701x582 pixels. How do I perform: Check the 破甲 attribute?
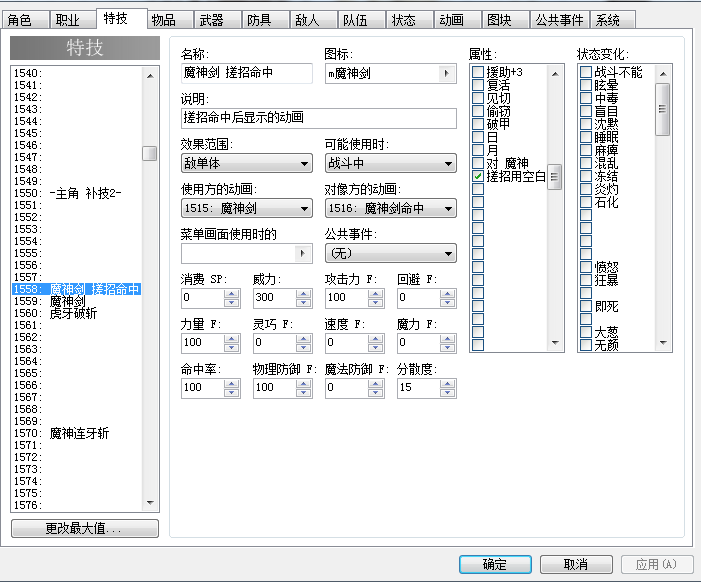(x=478, y=124)
